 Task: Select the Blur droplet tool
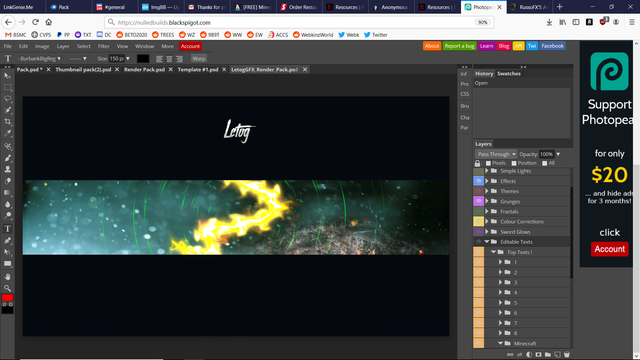[7, 204]
